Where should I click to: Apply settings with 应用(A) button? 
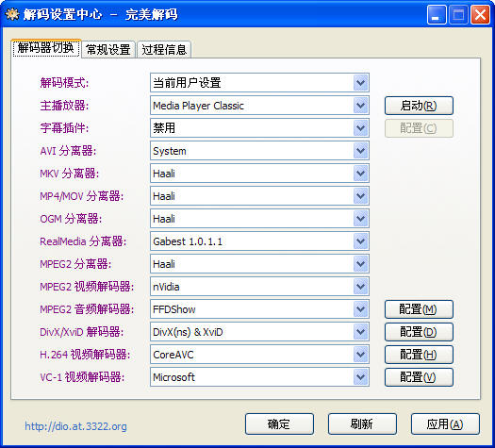[x=445, y=423]
